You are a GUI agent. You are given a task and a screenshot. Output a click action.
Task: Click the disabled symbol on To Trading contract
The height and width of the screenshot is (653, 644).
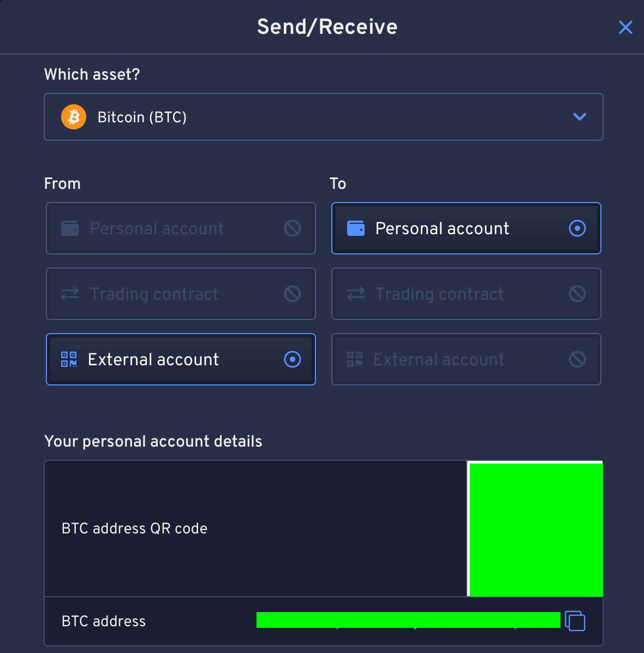click(577, 294)
